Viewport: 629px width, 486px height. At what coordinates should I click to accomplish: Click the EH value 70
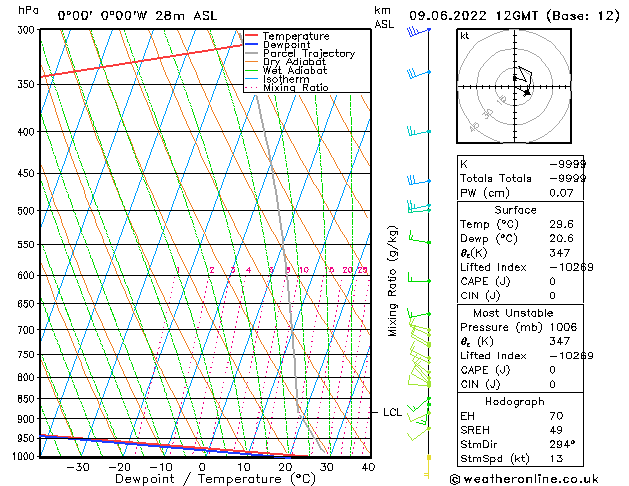click(556, 416)
